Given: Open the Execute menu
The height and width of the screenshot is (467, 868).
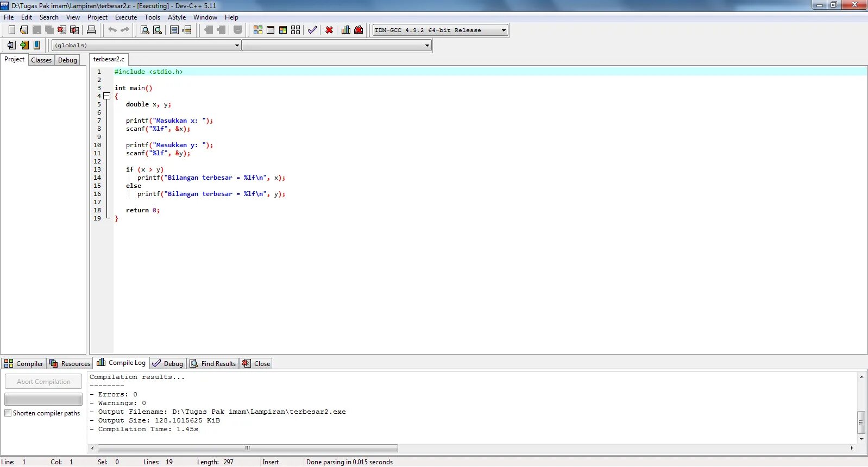Looking at the screenshot, I should (x=126, y=17).
